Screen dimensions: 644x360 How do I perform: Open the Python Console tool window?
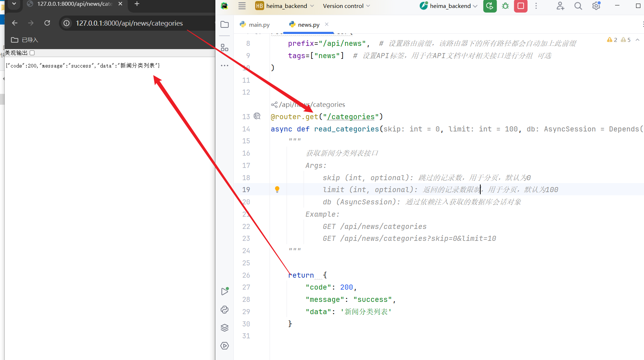[224, 309]
